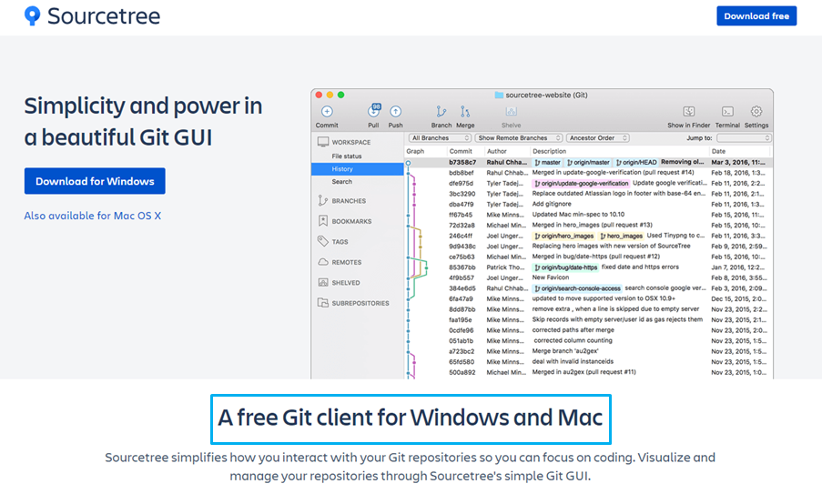Viewport: 822px width, 504px height.
Task: Click the Shelved sidebar icon
Action: (323, 282)
